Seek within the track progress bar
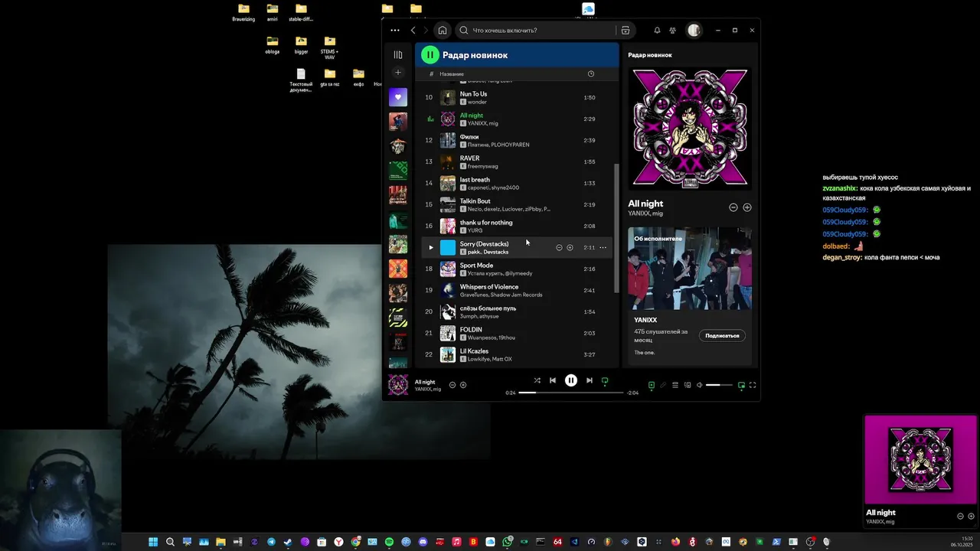 pyautogui.click(x=571, y=393)
